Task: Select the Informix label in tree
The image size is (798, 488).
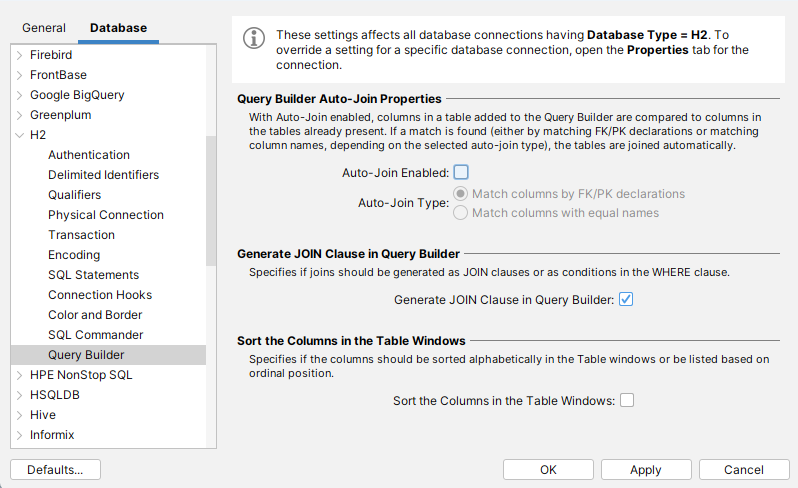Action: point(52,435)
